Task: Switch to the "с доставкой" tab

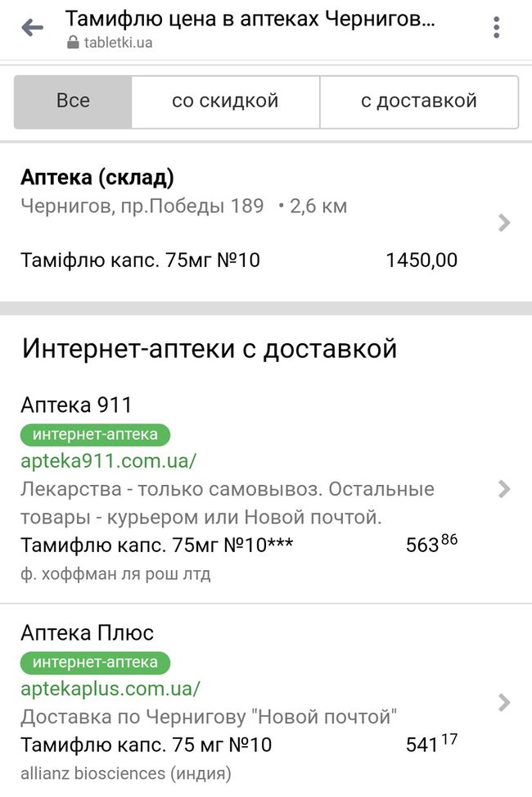Action: click(418, 102)
